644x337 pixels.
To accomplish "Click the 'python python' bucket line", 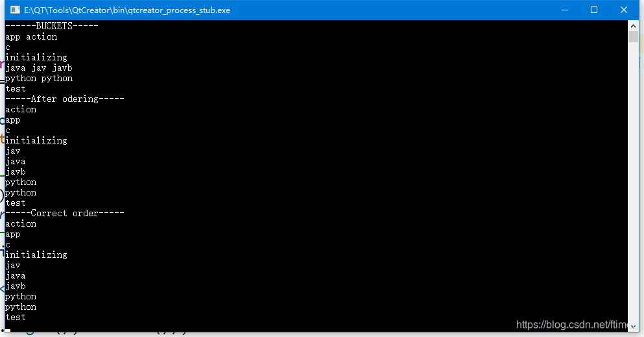I will [x=39, y=79].
